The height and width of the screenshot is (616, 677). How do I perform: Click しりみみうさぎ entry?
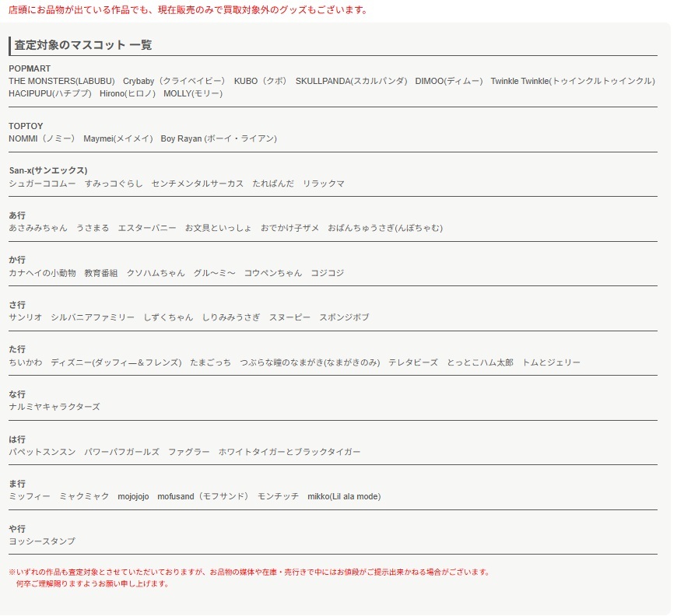click(231, 317)
